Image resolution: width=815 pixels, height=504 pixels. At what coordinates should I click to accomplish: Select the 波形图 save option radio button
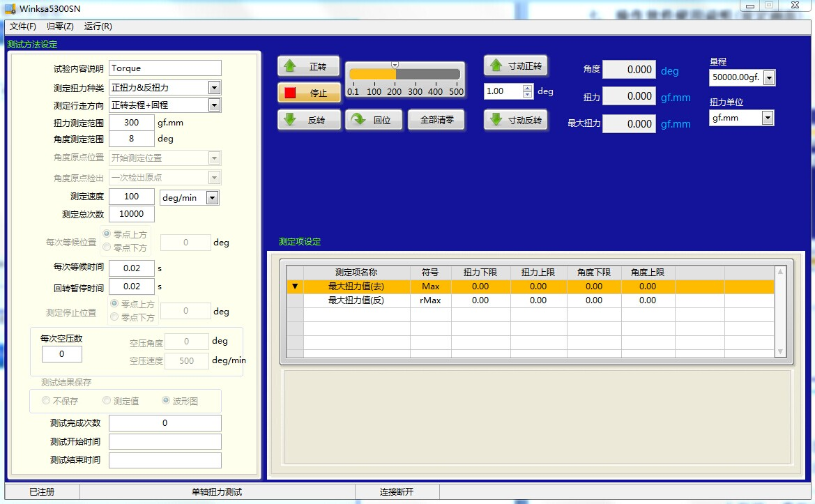[166, 401]
